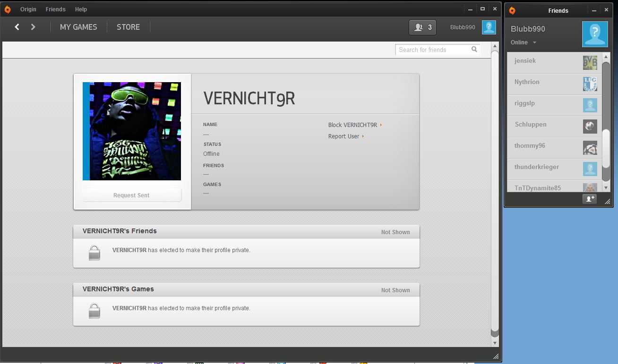The image size is (618, 364).
Task: Click the main window resize grip
Action: tap(496, 356)
